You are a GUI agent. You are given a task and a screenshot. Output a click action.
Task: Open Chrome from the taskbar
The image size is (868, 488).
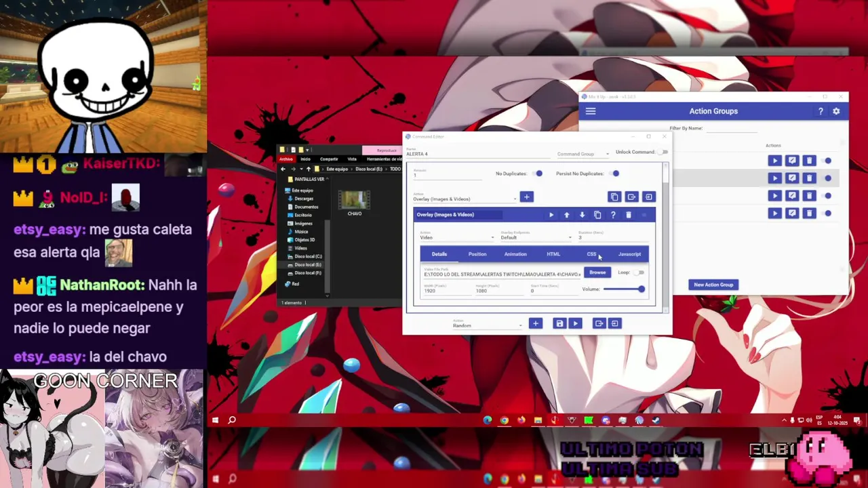pos(504,420)
